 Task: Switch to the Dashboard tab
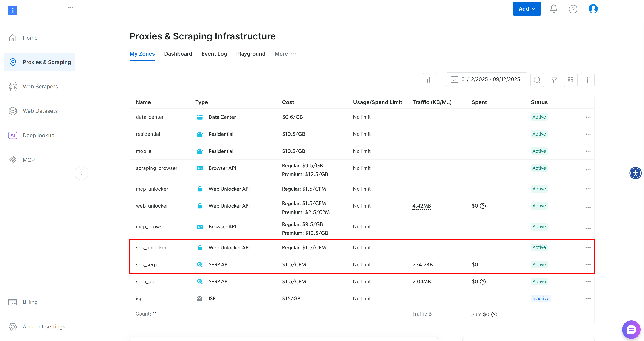point(178,54)
